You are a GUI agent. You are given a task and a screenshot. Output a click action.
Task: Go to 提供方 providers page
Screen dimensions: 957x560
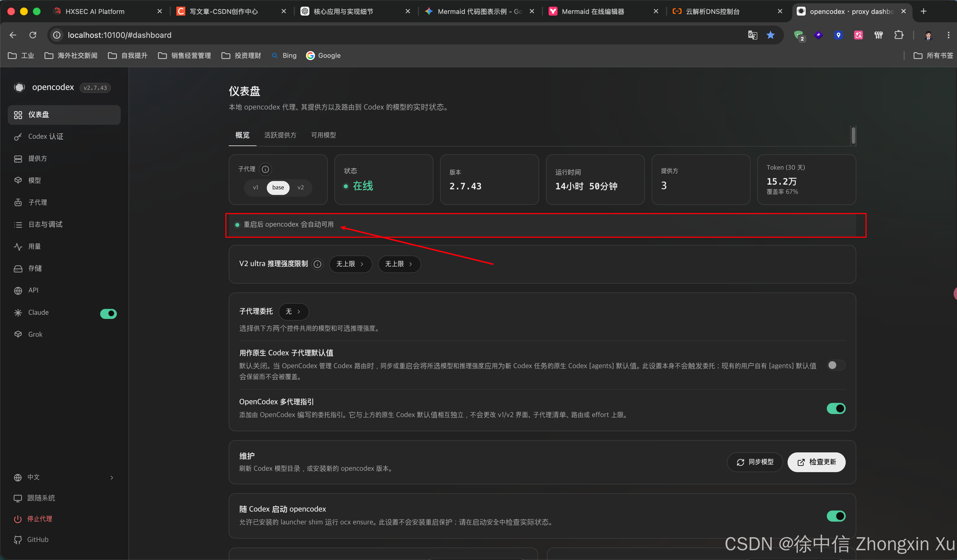64,159
